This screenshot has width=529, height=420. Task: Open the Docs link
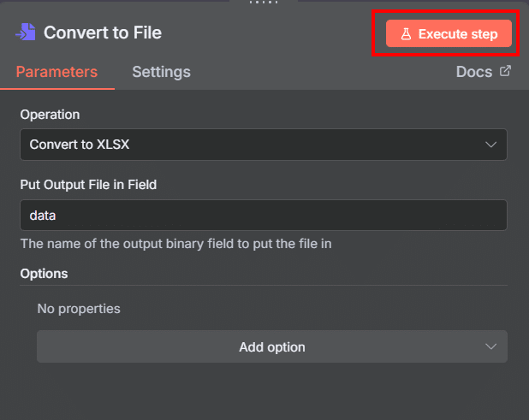coord(483,72)
